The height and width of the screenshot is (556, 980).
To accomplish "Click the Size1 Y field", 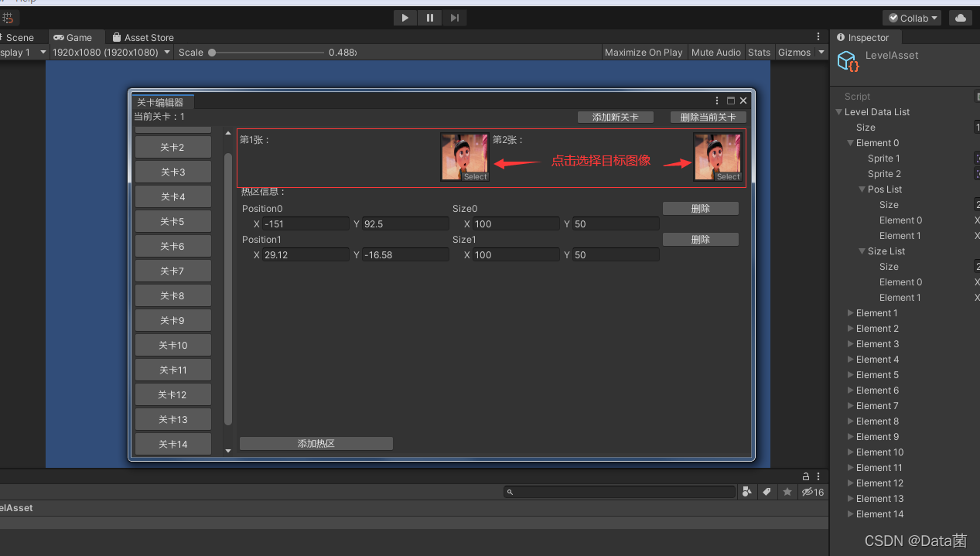I will click(x=616, y=255).
